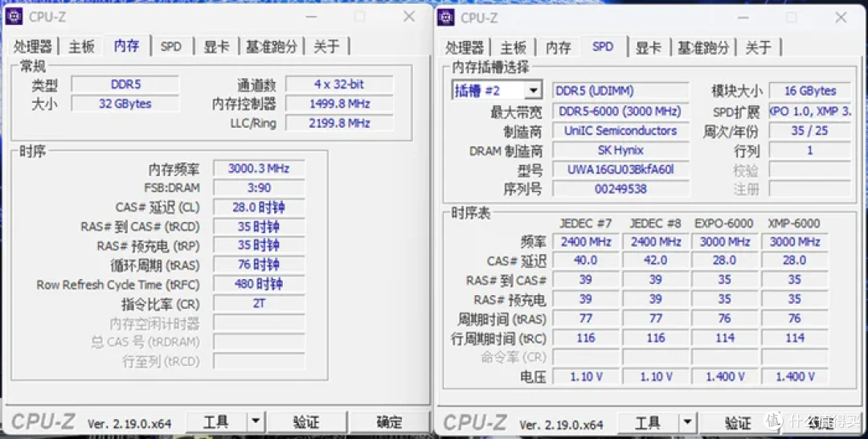Select 内存 tab in left CPU-Z window
Image resolution: width=868 pixels, height=439 pixels.
coord(127,45)
